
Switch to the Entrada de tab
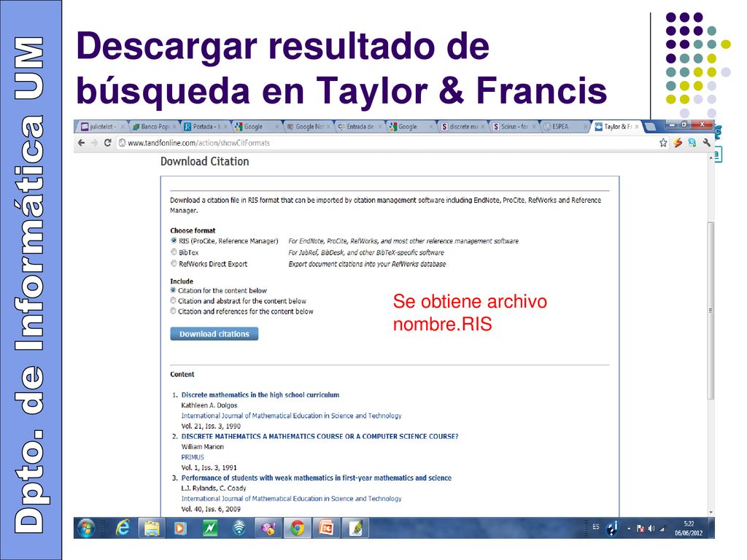pyautogui.click(x=360, y=127)
